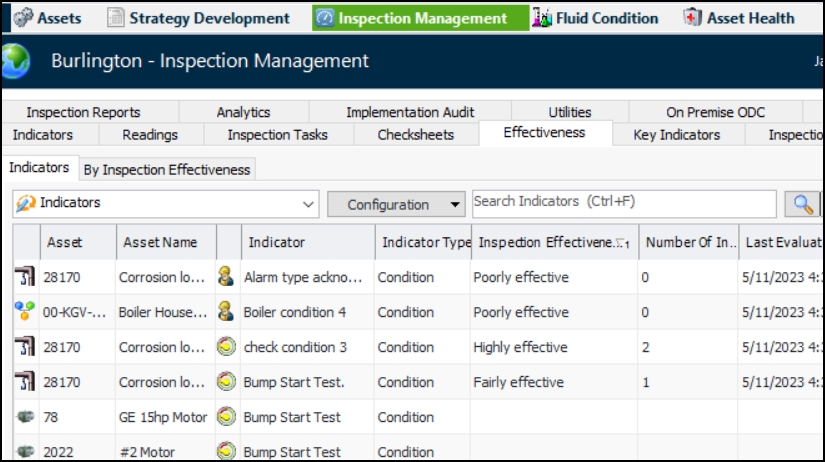Click the Strategy Development document icon

click(x=116, y=18)
